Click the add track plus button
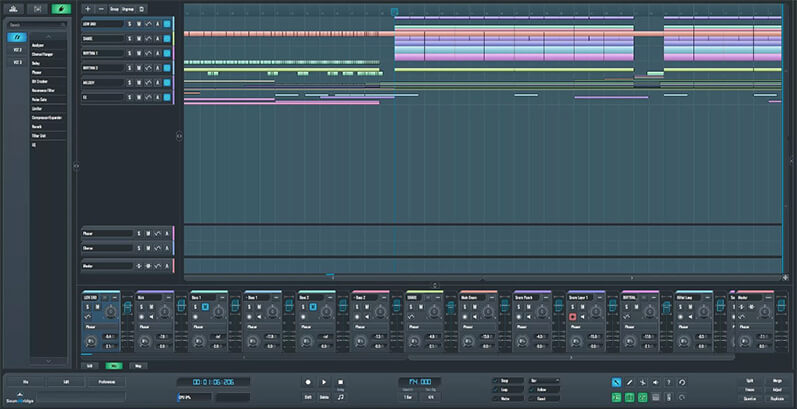This screenshot has height=409, width=797. tap(87, 8)
